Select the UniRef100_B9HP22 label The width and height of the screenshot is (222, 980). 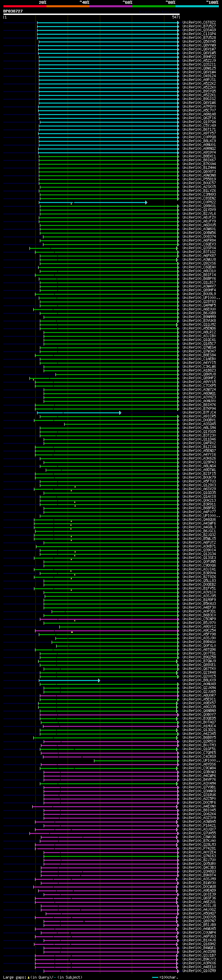click(x=199, y=57)
